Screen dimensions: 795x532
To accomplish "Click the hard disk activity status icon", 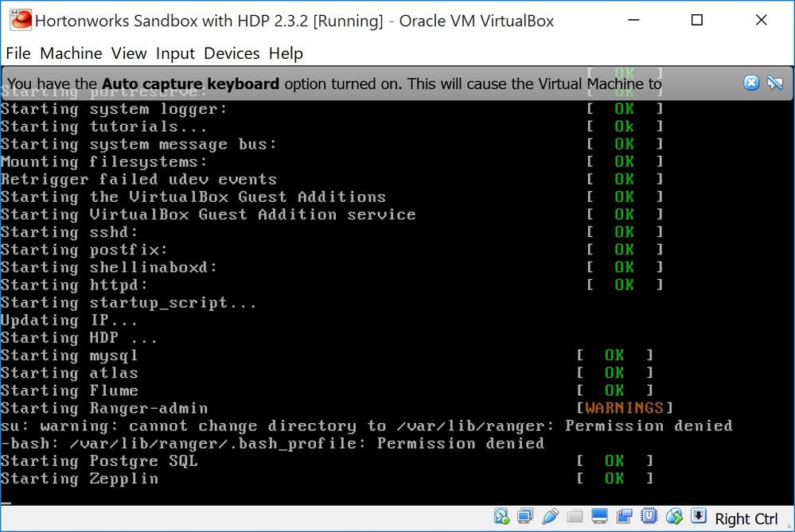I will [x=501, y=516].
